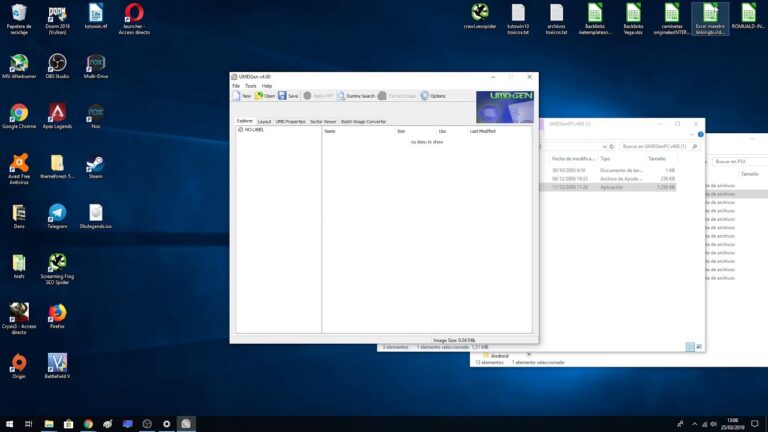Switch to the Batch Image Converter tab

[x=363, y=121]
